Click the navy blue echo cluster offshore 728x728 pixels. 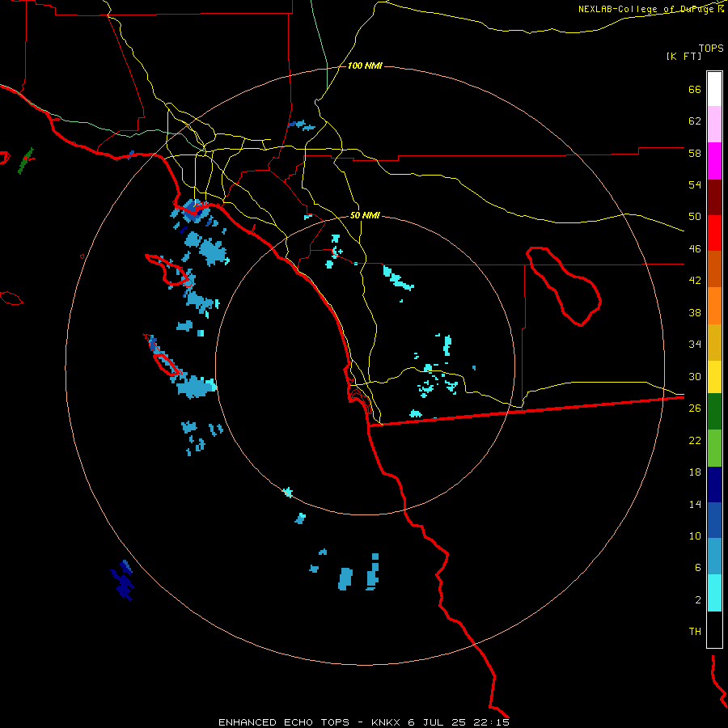point(123,582)
